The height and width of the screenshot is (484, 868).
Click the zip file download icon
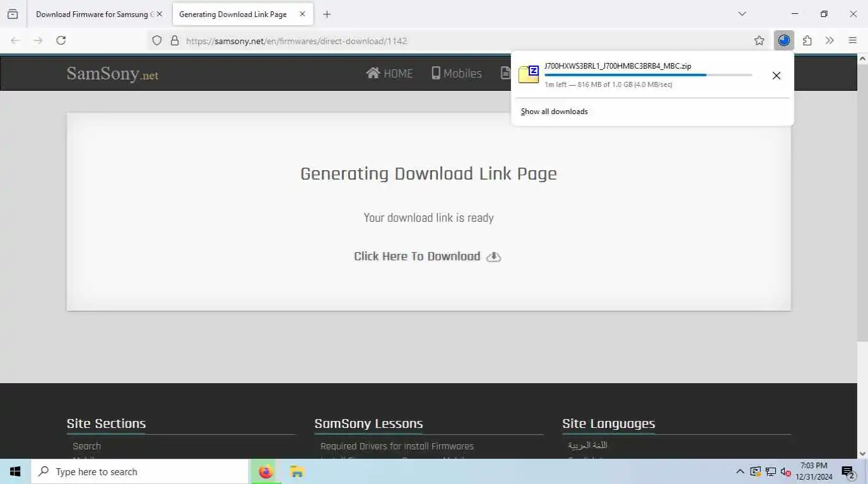pyautogui.click(x=529, y=74)
